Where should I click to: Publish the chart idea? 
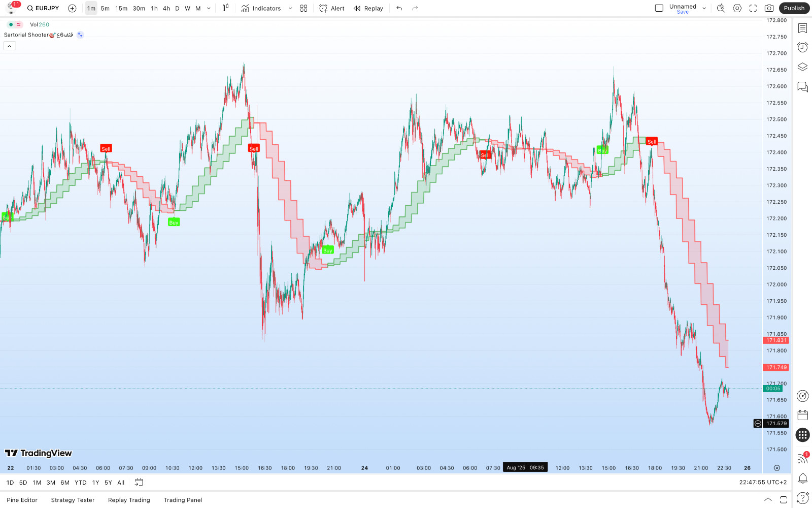(794, 8)
